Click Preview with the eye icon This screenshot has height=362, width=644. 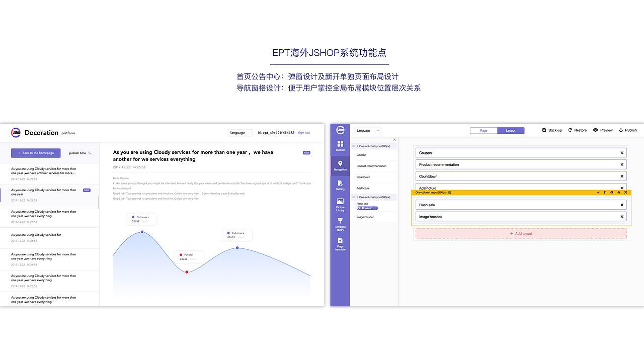pyautogui.click(x=603, y=130)
